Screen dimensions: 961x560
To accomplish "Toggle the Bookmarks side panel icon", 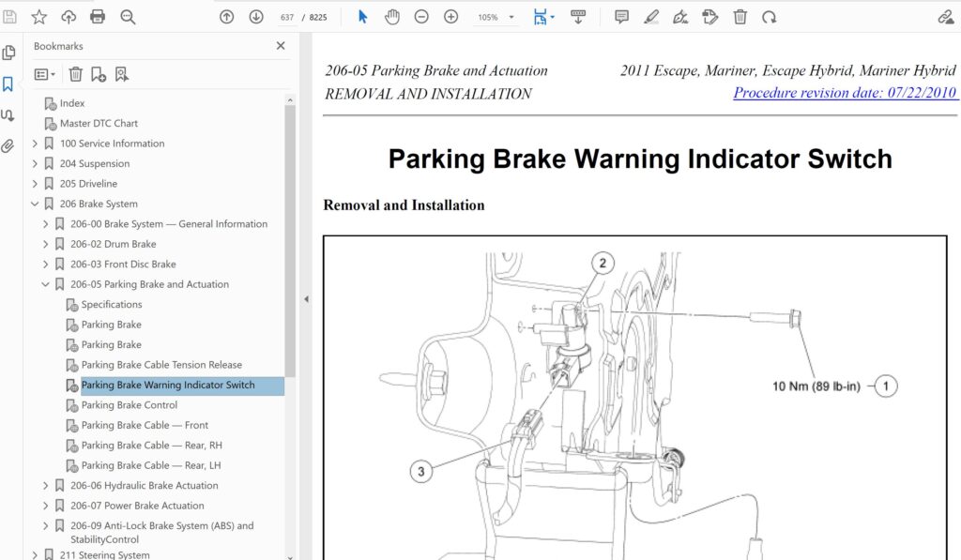I will [x=8, y=84].
